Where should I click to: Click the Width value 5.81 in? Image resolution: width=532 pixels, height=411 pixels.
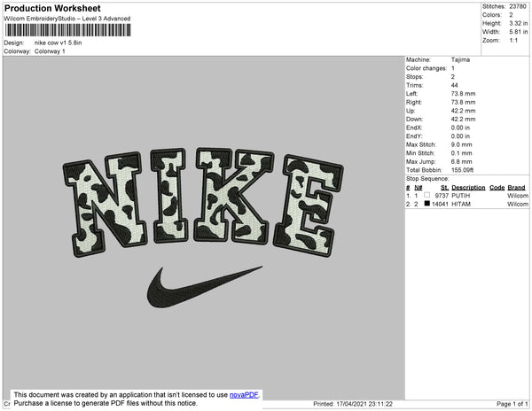(x=519, y=32)
